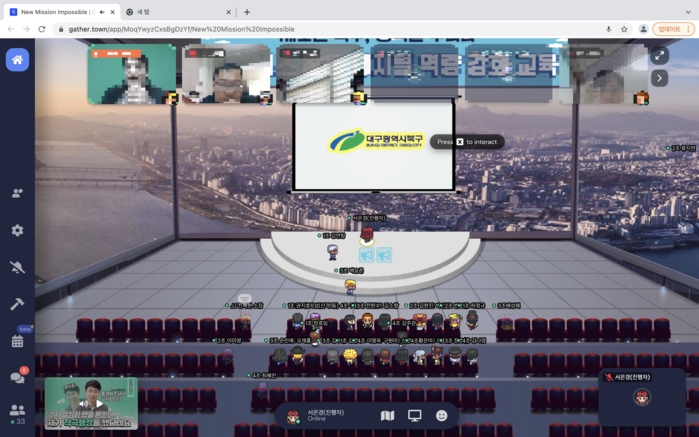Toggle the muted notifications bell
Image resolution: width=699 pixels, height=437 pixels.
[x=17, y=267]
